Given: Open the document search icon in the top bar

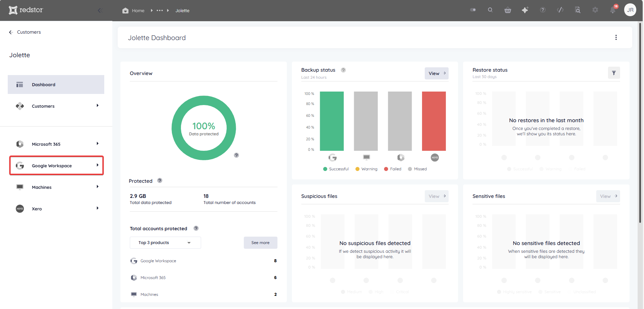Looking at the screenshot, I should click(x=578, y=10).
